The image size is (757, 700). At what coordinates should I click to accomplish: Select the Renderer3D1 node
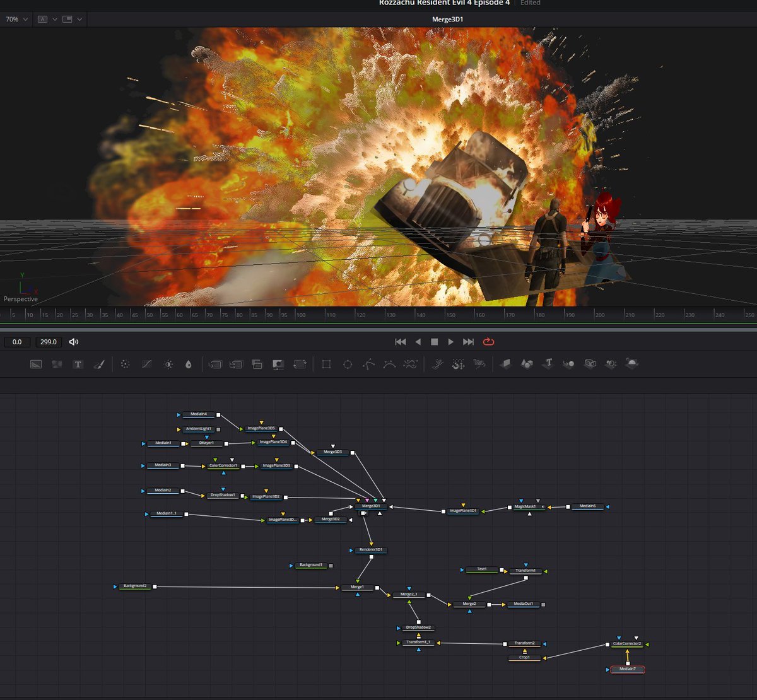pyautogui.click(x=371, y=550)
